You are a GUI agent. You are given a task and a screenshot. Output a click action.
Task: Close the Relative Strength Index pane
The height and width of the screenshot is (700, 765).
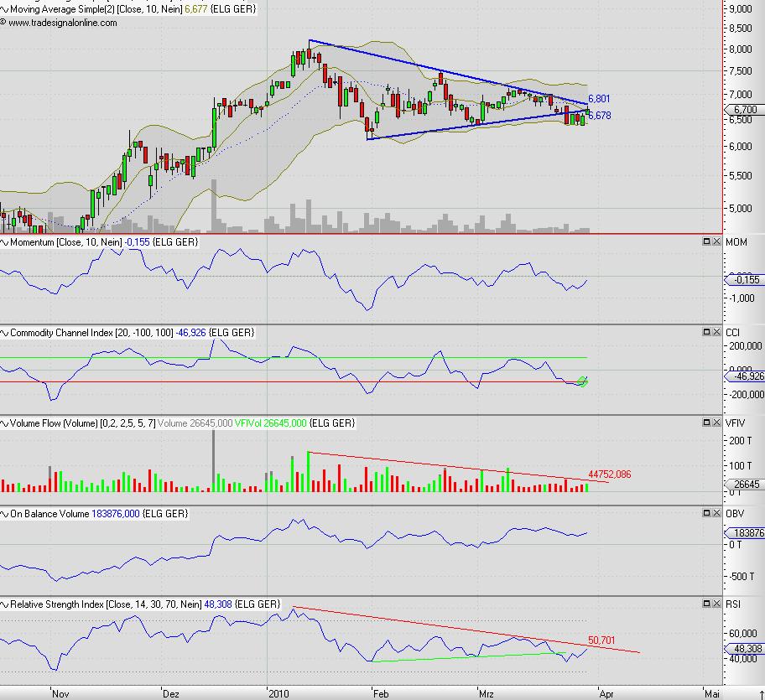click(716, 604)
